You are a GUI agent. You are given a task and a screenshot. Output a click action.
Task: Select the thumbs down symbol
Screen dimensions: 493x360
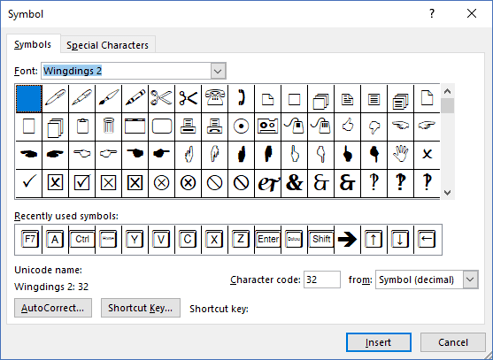[x=374, y=127]
